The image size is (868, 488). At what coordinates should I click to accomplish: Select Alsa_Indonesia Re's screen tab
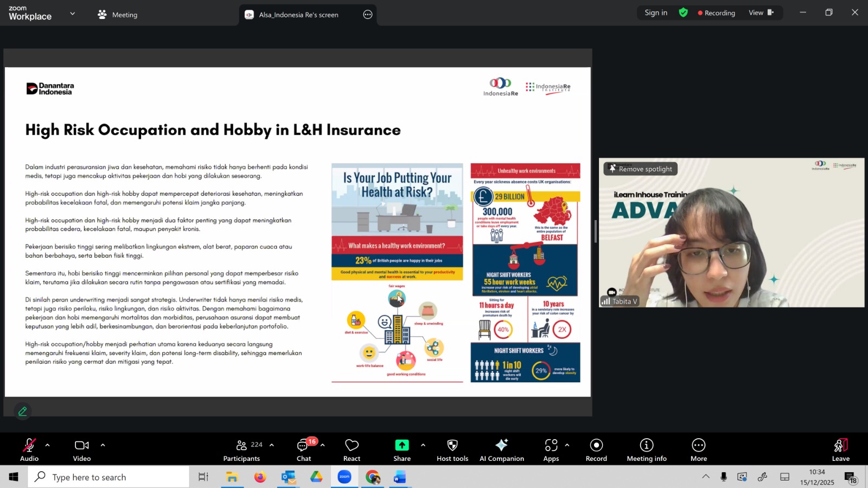click(x=298, y=15)
